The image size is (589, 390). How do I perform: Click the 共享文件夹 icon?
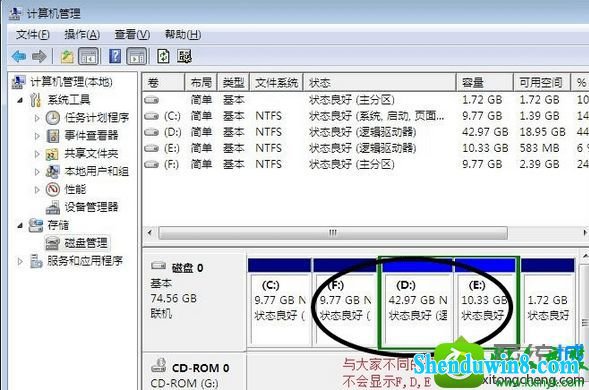(52, 154)
